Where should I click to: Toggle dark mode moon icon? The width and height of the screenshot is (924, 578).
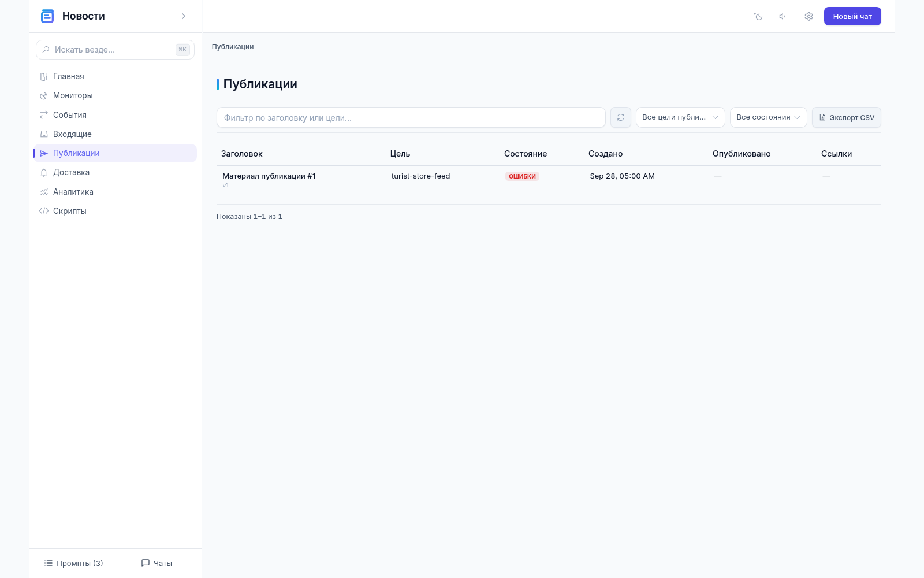point(758,17)
